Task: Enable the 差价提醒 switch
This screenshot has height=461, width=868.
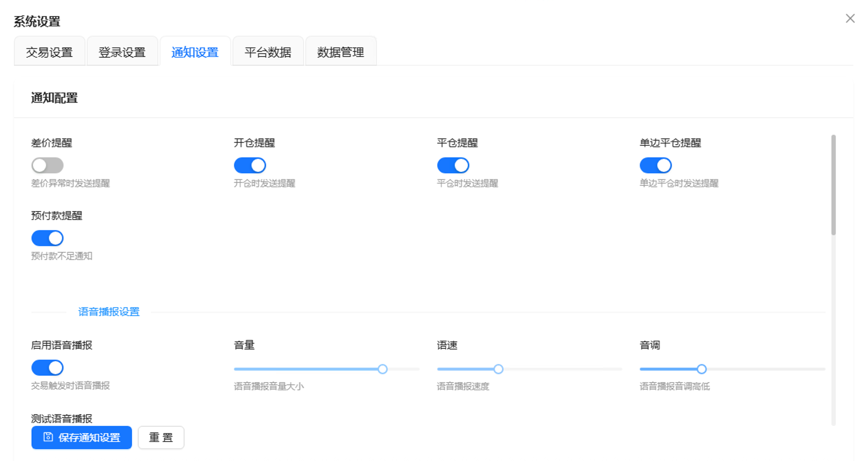Action: [x=47, y=165]
